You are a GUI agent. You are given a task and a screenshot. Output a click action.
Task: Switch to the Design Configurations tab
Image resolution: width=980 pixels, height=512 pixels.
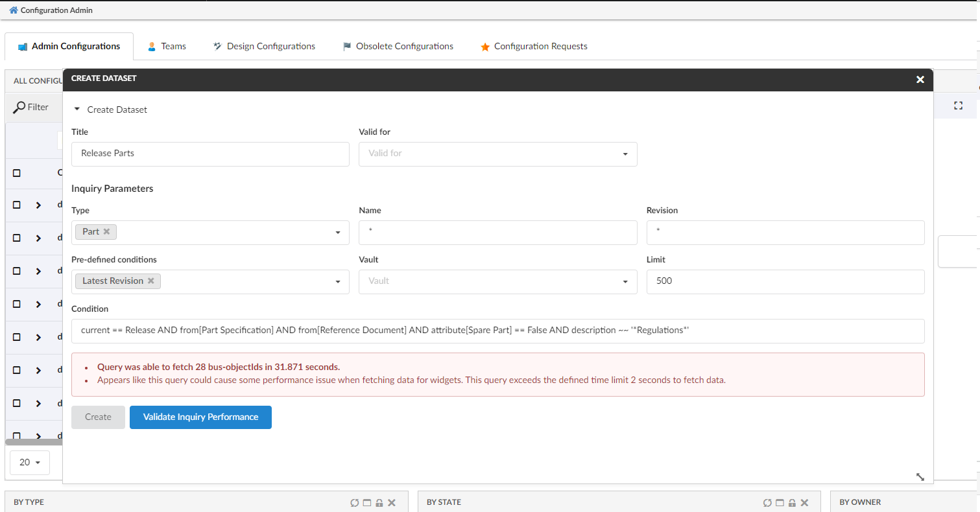point(264,47)
